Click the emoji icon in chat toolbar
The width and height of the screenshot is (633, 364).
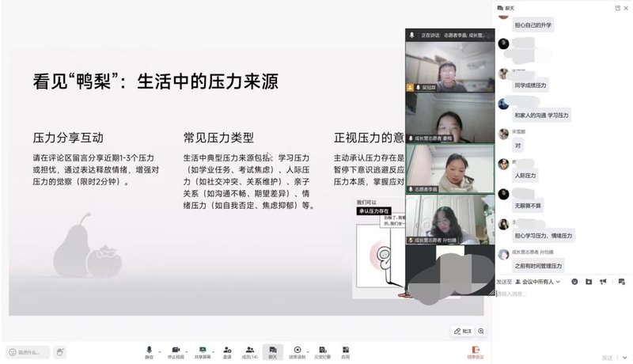tap(574, 282)
